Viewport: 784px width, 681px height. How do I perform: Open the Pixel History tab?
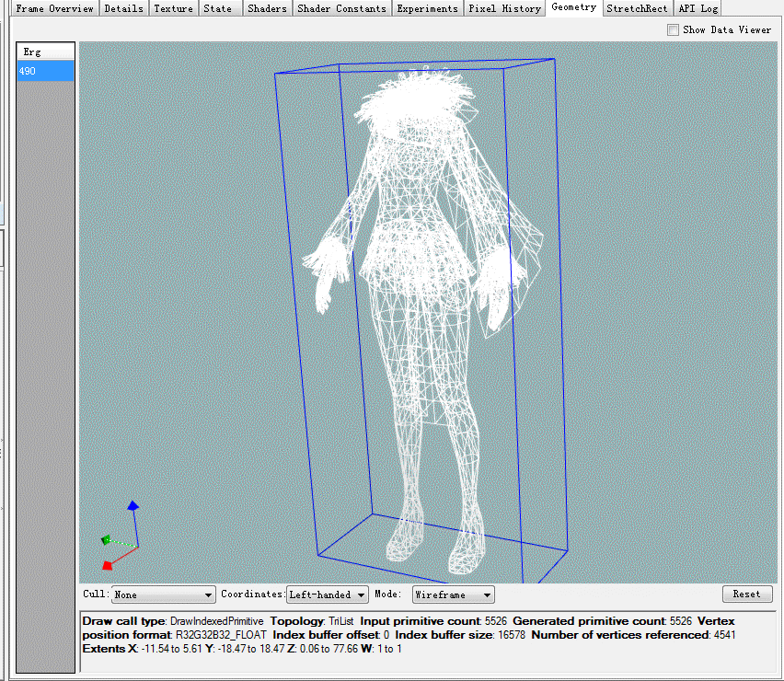coord(504,8)
